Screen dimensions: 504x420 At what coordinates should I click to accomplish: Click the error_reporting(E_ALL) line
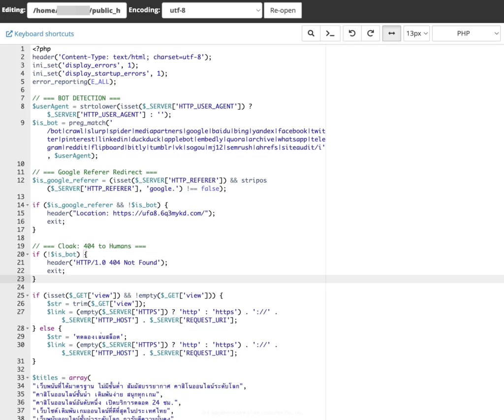pyautogui.click(x=74, y=82)
